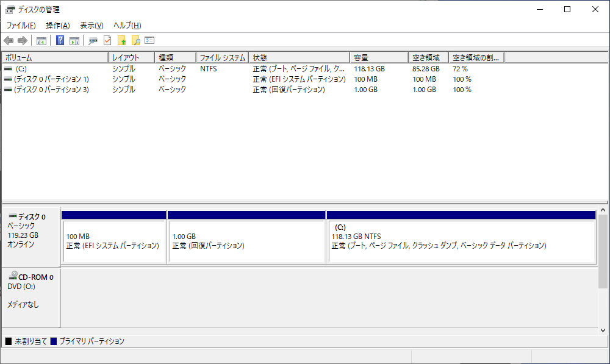Click the 85.28 GB free space cell

[x=426, y=69]
